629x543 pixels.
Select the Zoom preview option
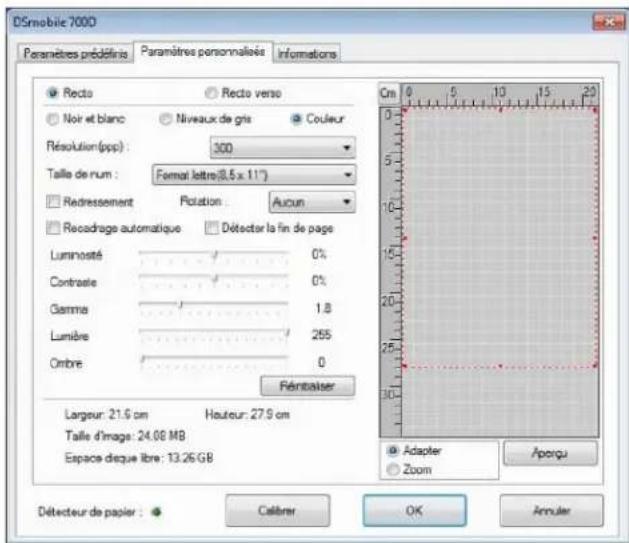pyautogui.click(x=393, y=469)
